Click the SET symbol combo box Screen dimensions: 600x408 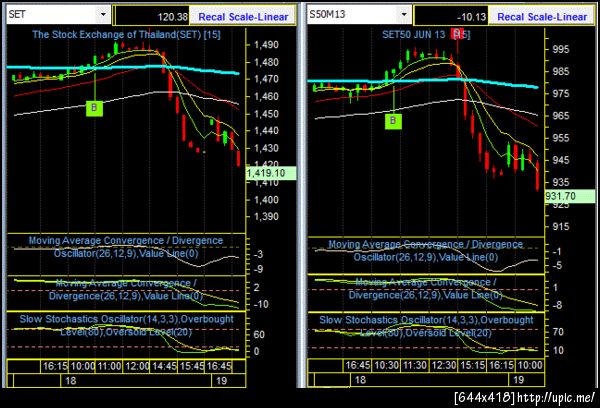[58, 15]
